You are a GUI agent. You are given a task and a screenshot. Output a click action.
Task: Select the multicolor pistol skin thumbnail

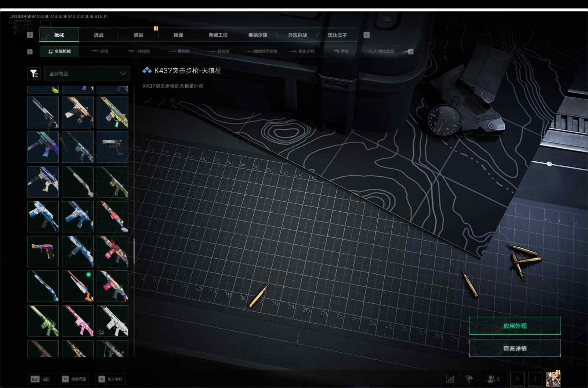43,251
